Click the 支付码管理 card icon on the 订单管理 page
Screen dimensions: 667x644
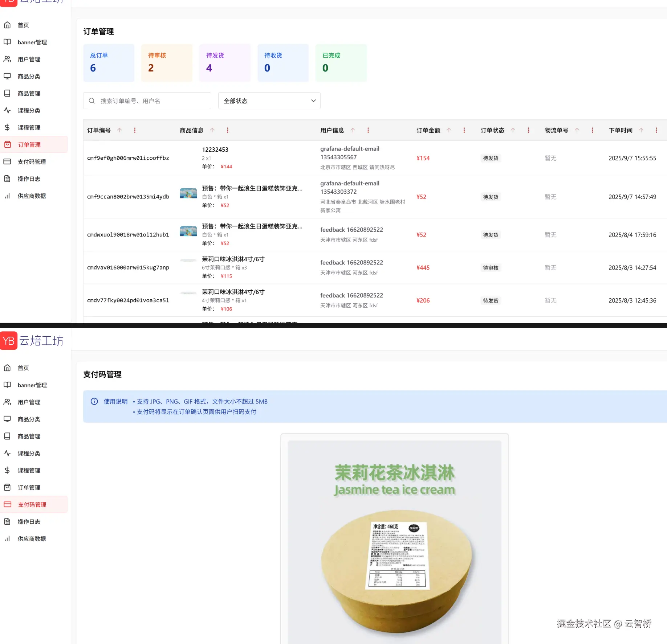[7, 161]
